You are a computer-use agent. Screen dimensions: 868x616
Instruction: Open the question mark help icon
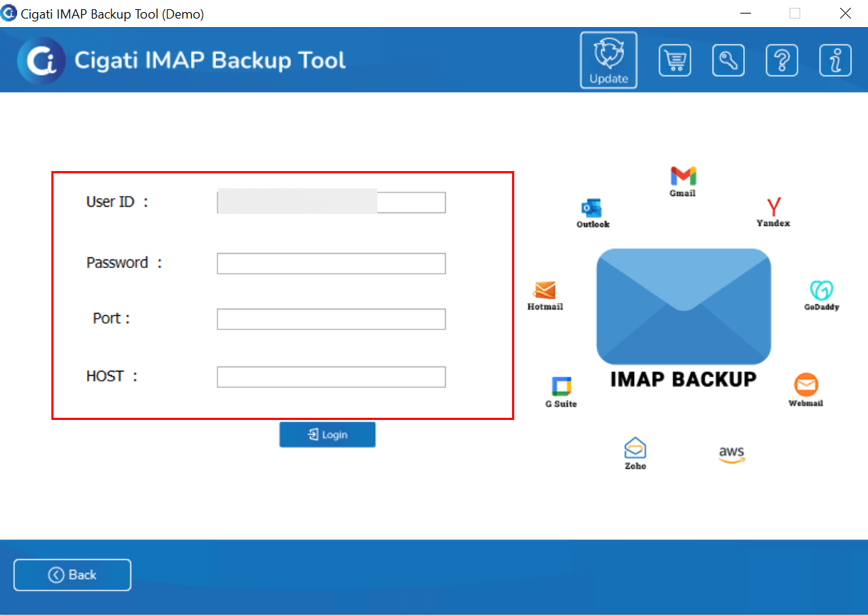coord(782,61)
